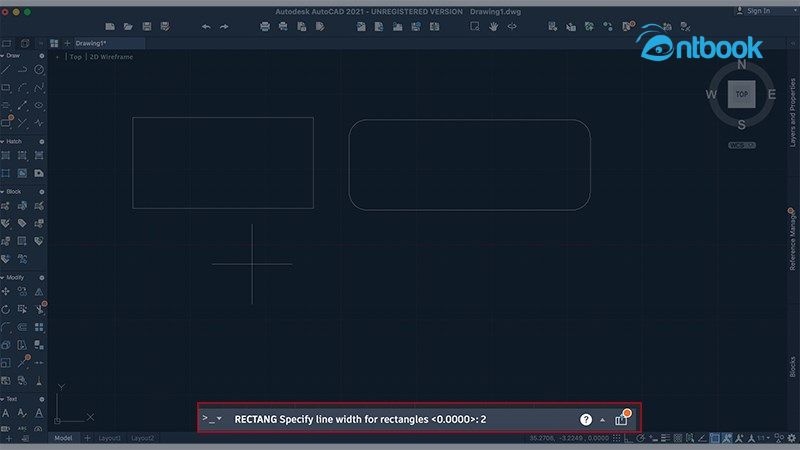The width and height of the screenshot is (800, 450).
Task: Open annotation scale 1:1 dropdown
Action: pyautogui.click(x=764, y=438)
